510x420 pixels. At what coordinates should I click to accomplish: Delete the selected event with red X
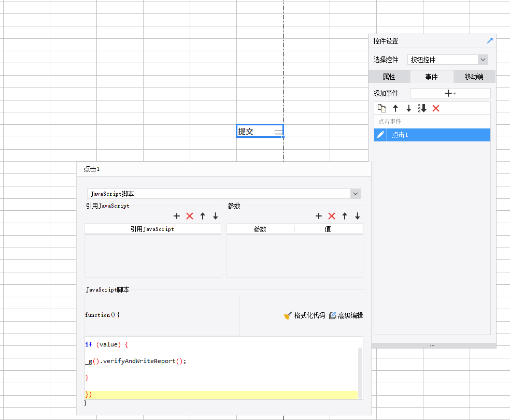click(x=436, y=108)
